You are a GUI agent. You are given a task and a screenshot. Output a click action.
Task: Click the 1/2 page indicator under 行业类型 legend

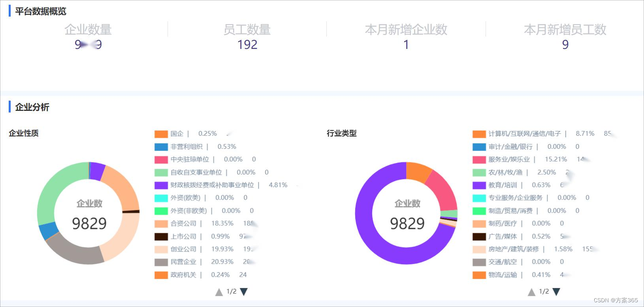pyautogui.click(x=544, y=292)
